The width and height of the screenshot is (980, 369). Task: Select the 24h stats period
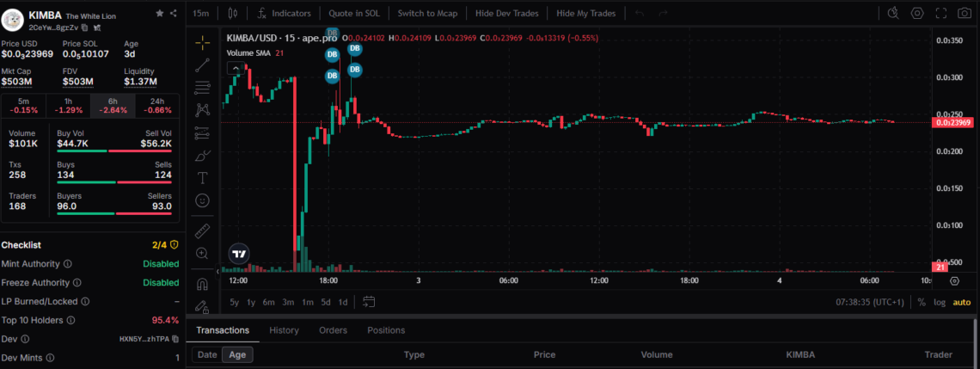156,106
